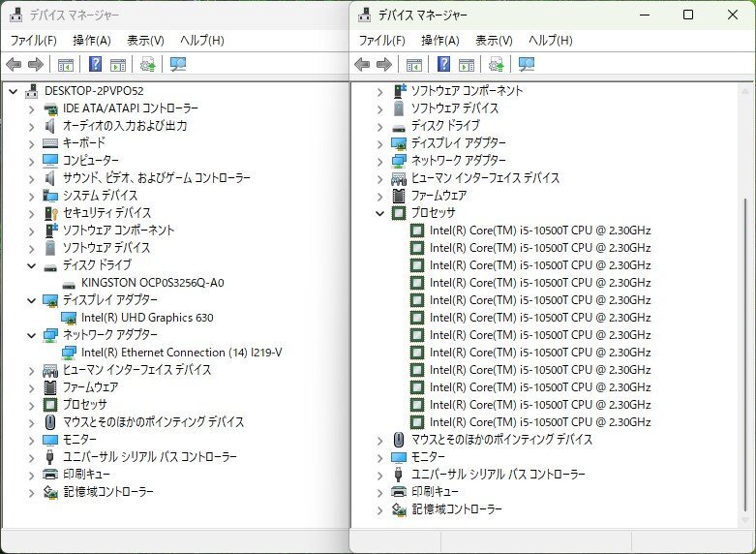The height and width of the screenshot is (554, 756).
Task: Expand 記憶域コントローラー in left window
Action: click(x=31, y=493)
